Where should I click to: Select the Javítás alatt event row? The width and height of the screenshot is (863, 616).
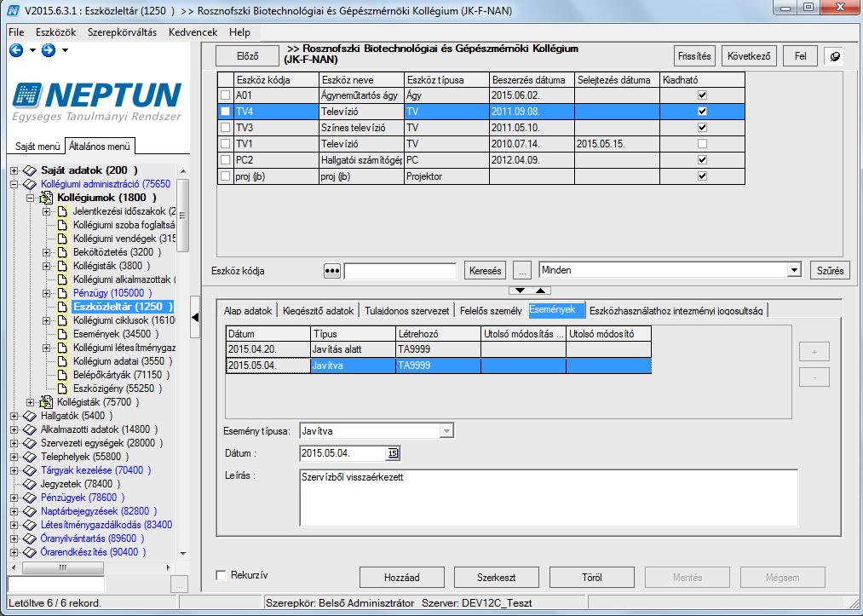439,349
